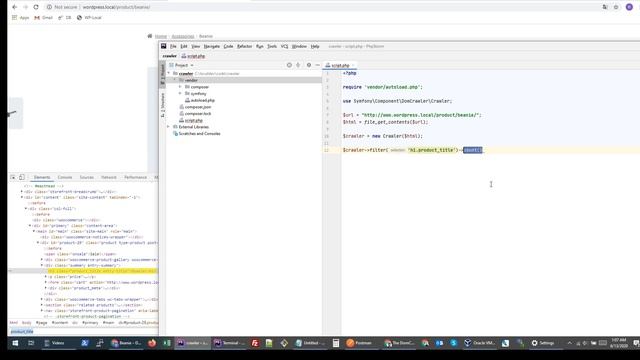Expand the composer folder
The image size is (640, 360).
pyautogui.click(x=180, y=87)
